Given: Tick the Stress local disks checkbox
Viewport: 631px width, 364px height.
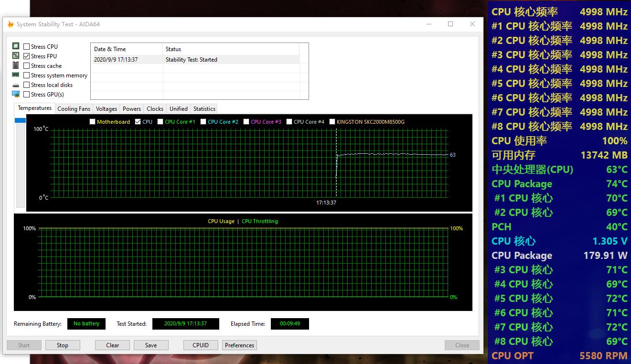Looking at the screenshot, I should point(27,85).
